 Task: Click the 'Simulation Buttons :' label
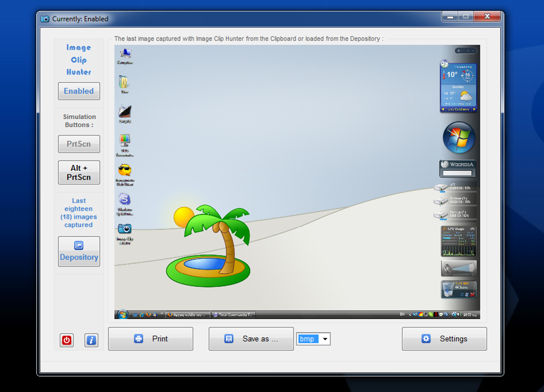point(79,121)
